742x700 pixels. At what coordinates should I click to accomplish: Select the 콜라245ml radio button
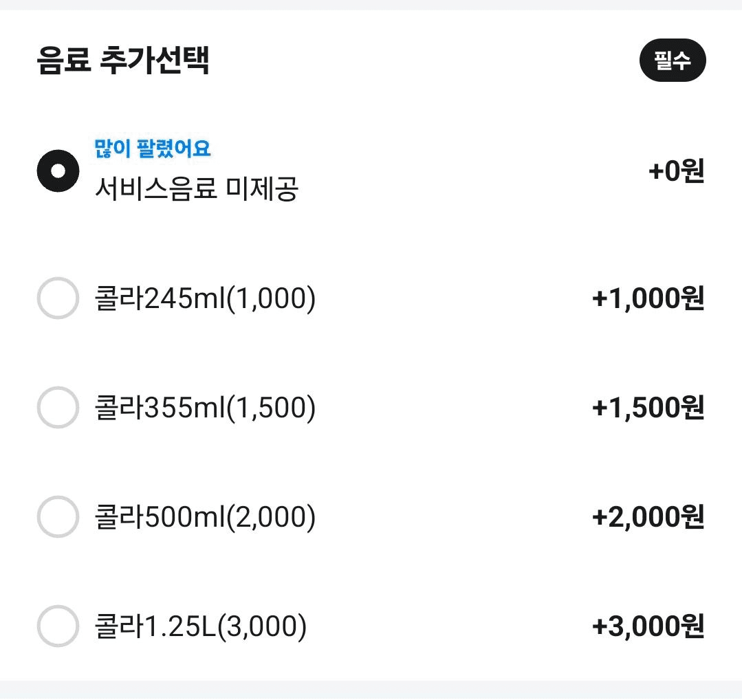58,298
